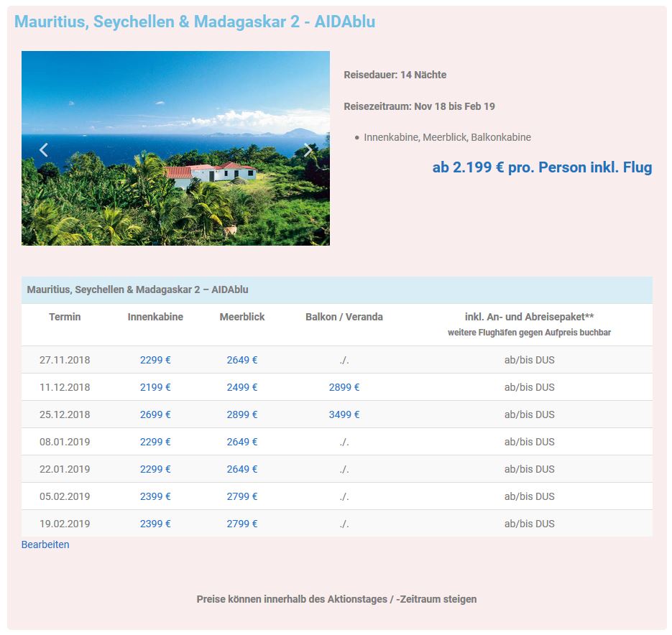Click the ab 2.199 € pro Person price text
The width and height of the screenshot is (672, 635).
point(542,167)
